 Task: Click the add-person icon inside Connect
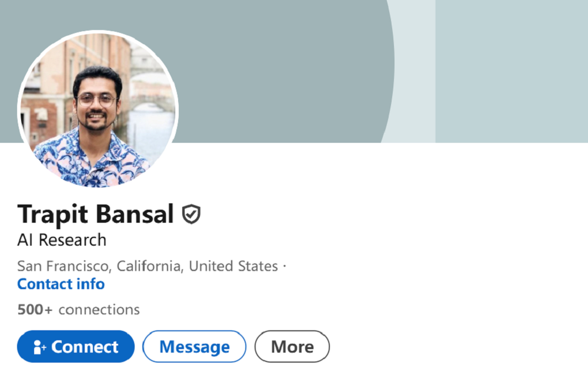click(x=39, y=347)
